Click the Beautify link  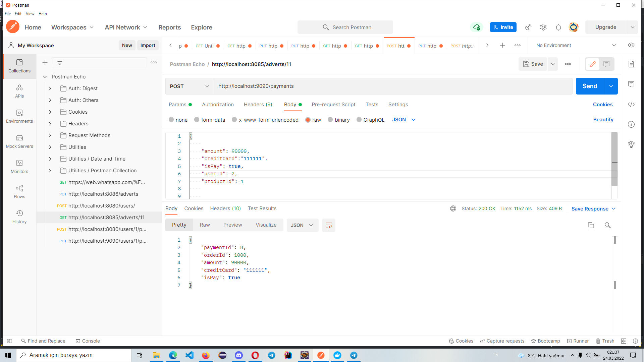click(x=603, y=120)
